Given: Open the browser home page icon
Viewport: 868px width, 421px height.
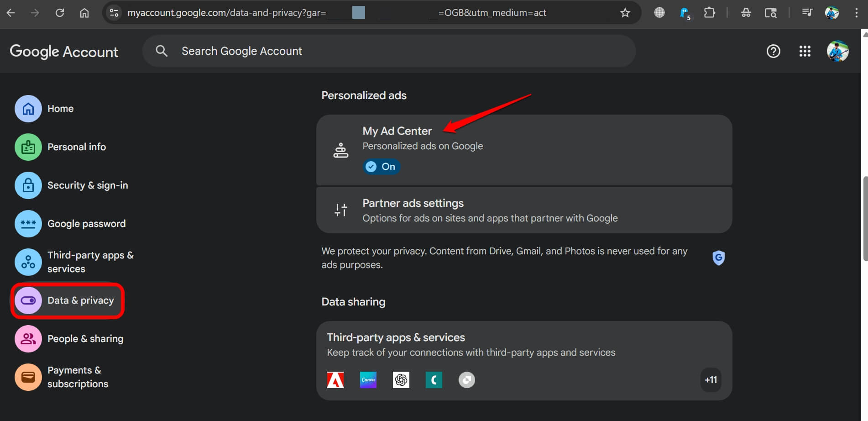Looking at the screenshot, I should click(84, 13).
